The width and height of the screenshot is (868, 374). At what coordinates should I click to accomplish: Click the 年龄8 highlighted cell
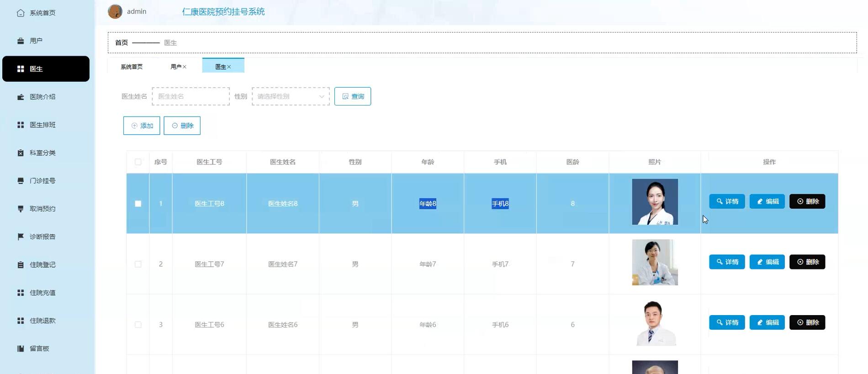428,204
